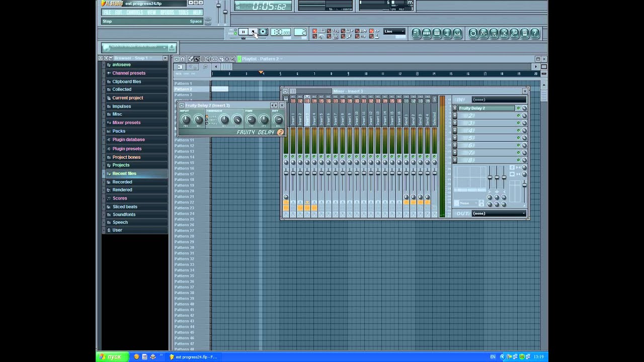Click the Fruity Delay 2 slot mix knob

click(524, 109)
